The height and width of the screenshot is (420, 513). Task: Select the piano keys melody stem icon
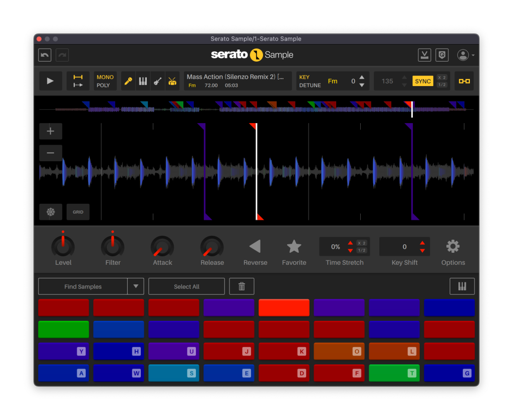[143, 81]
